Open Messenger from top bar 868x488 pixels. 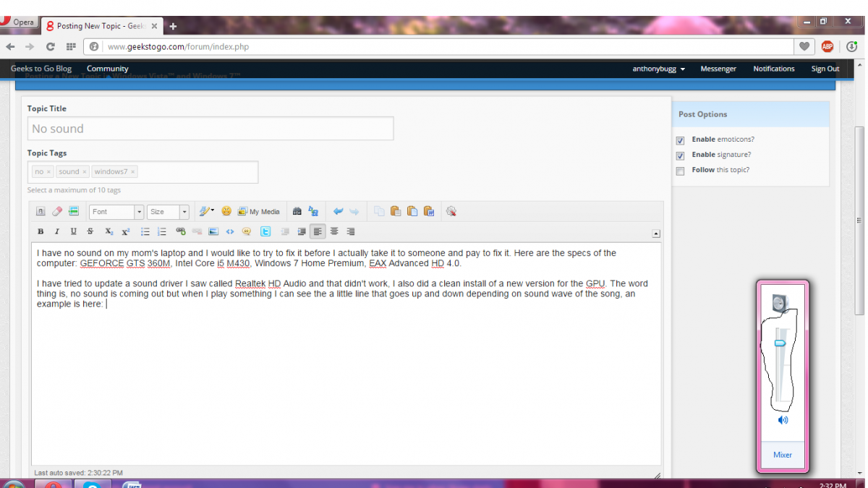(718, 69)
